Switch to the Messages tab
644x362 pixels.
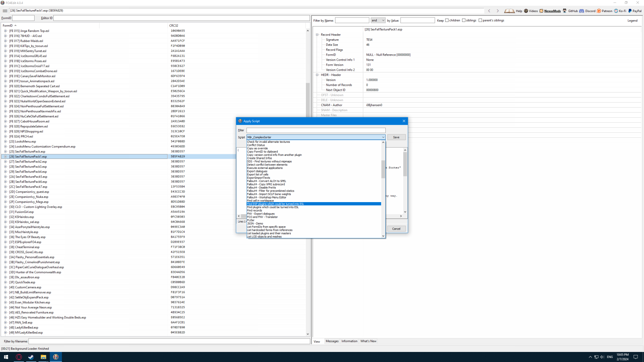(x=332, y=341)
